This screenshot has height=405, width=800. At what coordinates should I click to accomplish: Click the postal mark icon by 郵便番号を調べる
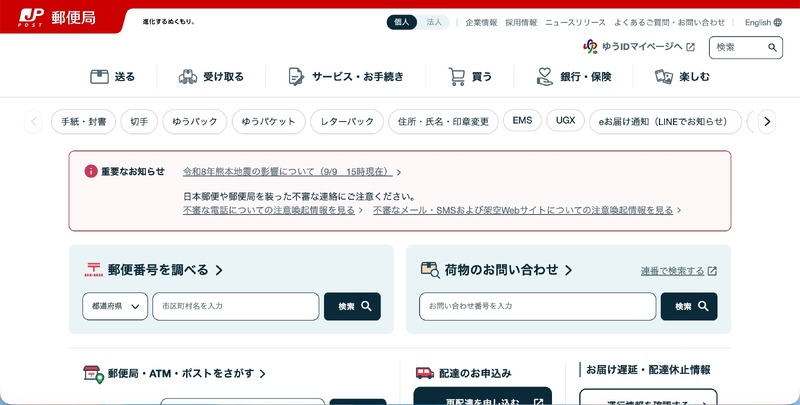[x=93, y=270]
